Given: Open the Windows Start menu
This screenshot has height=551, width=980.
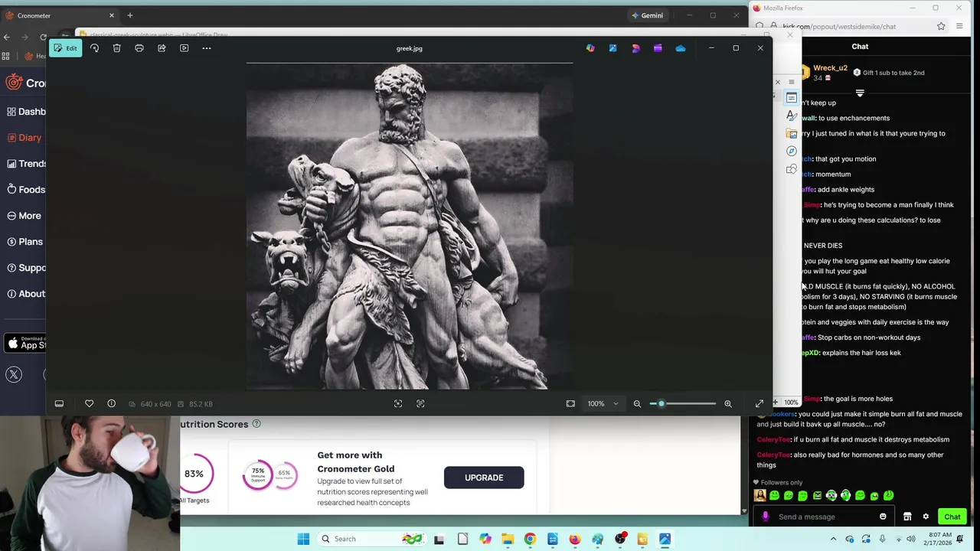Looking at the screenshot, I should click(303, 539).
